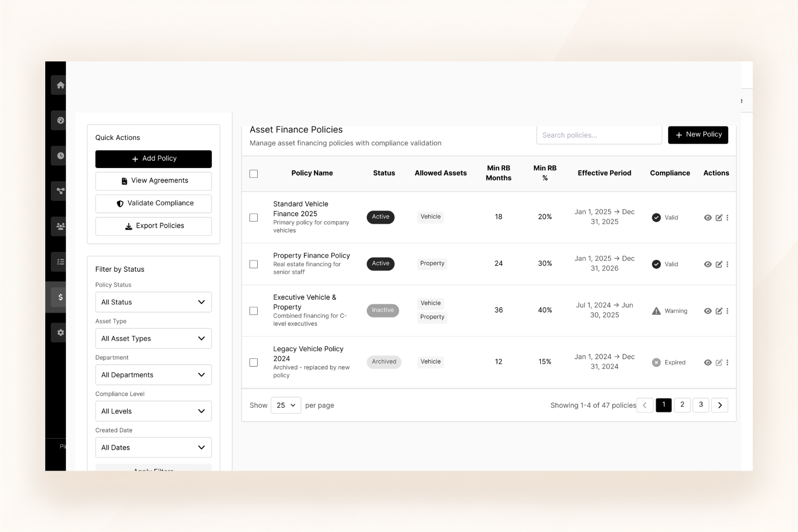The height and width of the screenshot is (532, 798).
Task: Edit Legacy Vehicle Policy 2024 row
Action: [x=719, y=363]
